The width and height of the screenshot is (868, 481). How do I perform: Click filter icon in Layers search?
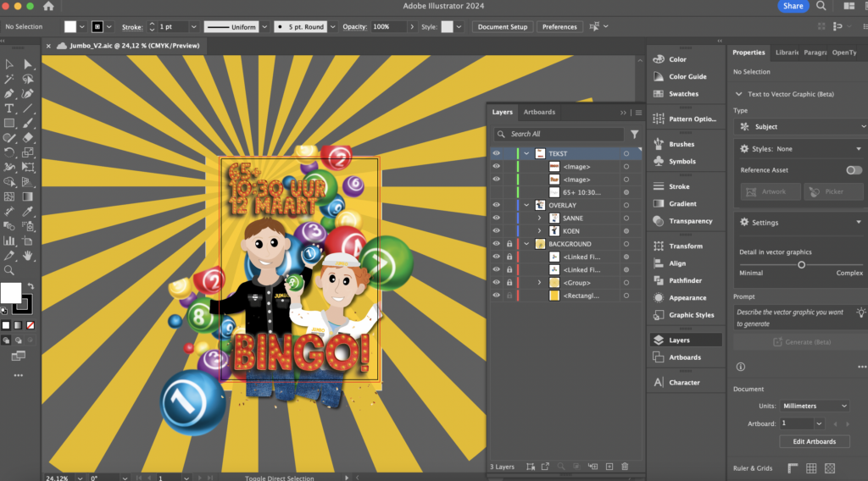point(634,134)
